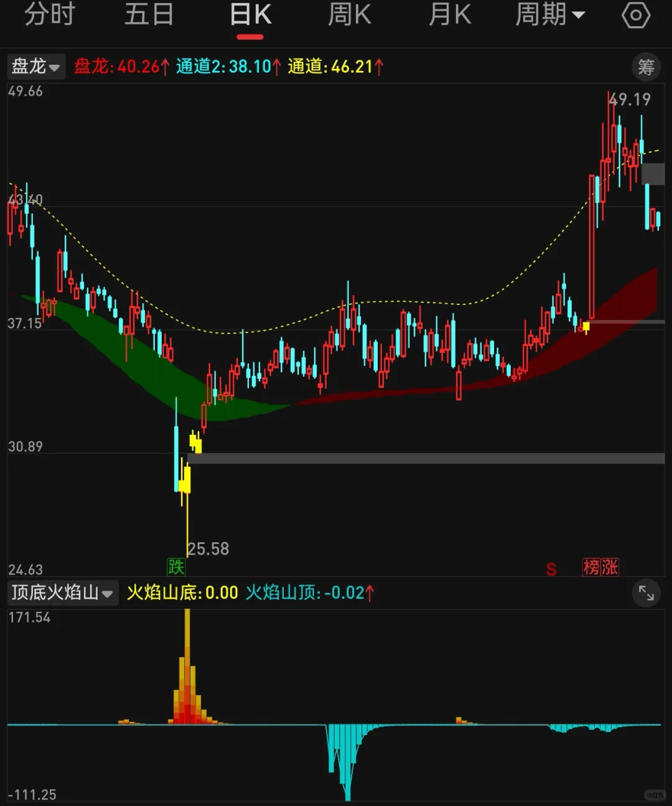Screen dimensions: 672x806
Task: Expand the 周期 period dropdown
Action: (550, 15)
